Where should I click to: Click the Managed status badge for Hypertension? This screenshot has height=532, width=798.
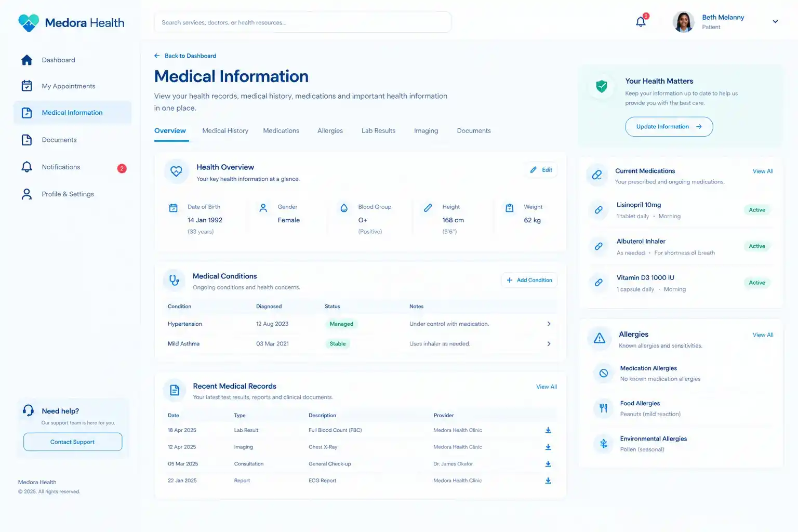[x=341, y=324]
